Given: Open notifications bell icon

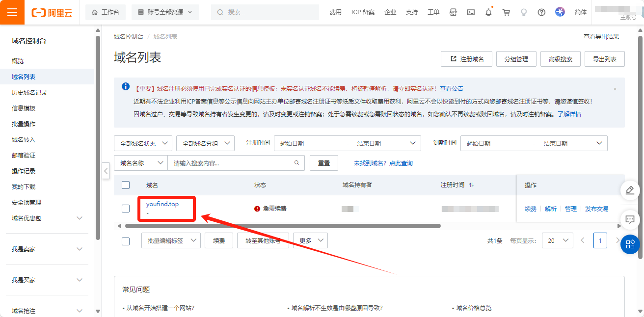Looking at the screenshot, I should click(x=488, y=12).
